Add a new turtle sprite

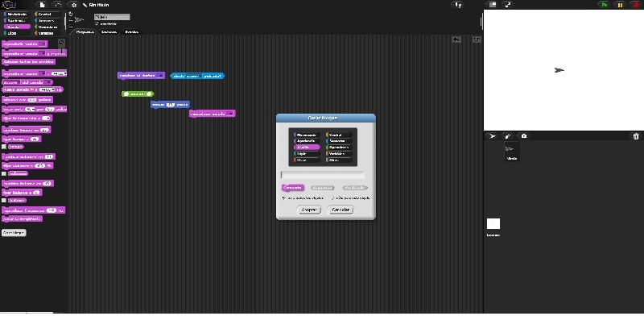click(493, 136)
